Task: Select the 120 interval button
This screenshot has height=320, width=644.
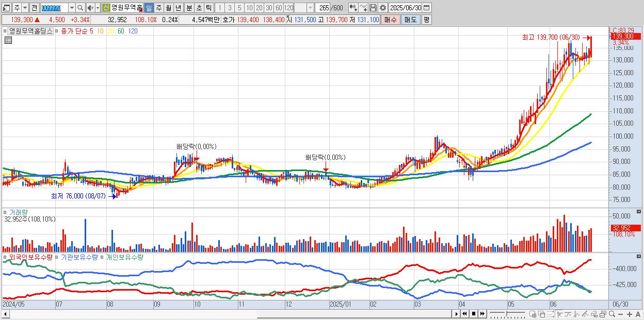Action: (x=289, y=8)
